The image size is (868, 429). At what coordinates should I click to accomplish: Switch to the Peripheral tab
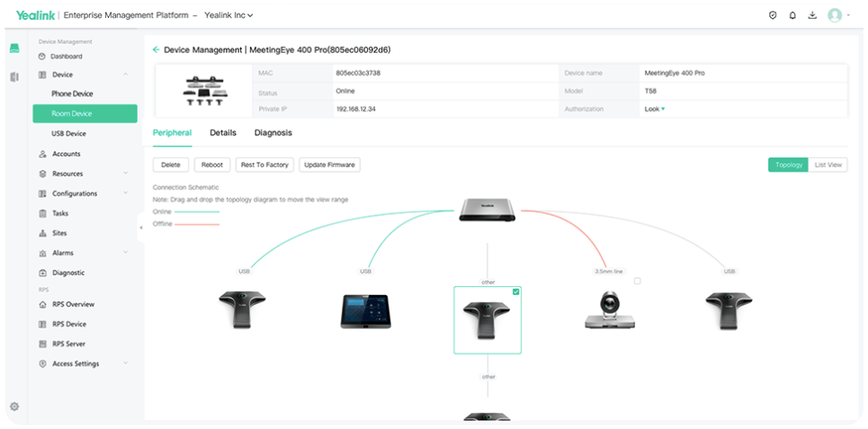tap(172, 133)
